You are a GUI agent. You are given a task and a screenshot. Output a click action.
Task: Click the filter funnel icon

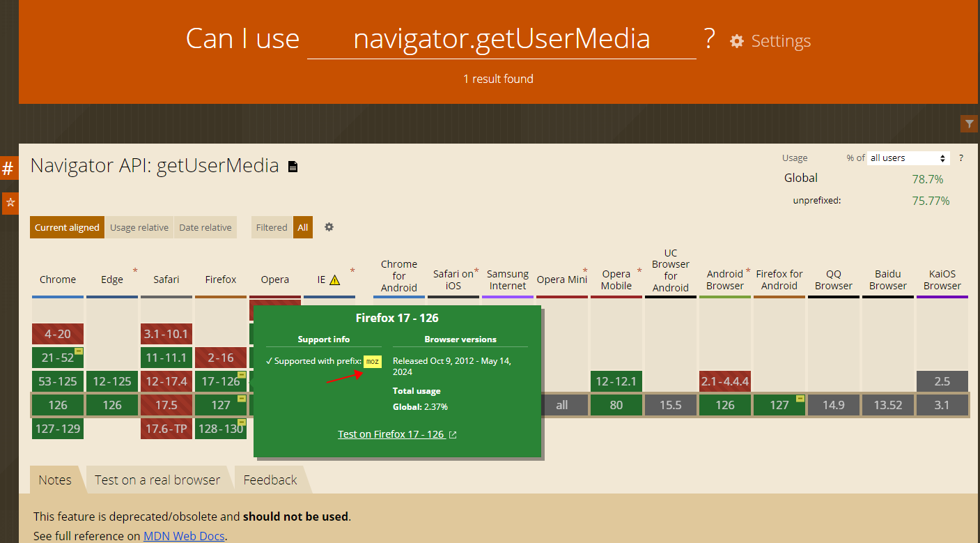click(969, 124)
